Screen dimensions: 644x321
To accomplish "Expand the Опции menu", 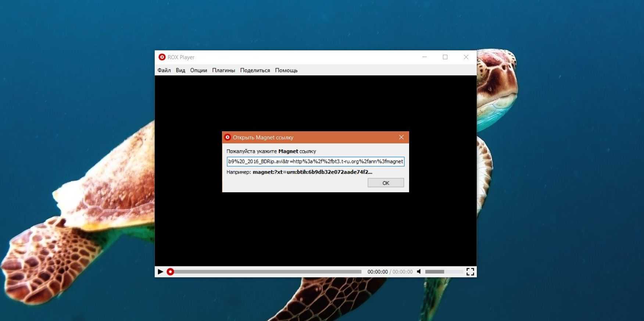I will click(x=198, y=70).
